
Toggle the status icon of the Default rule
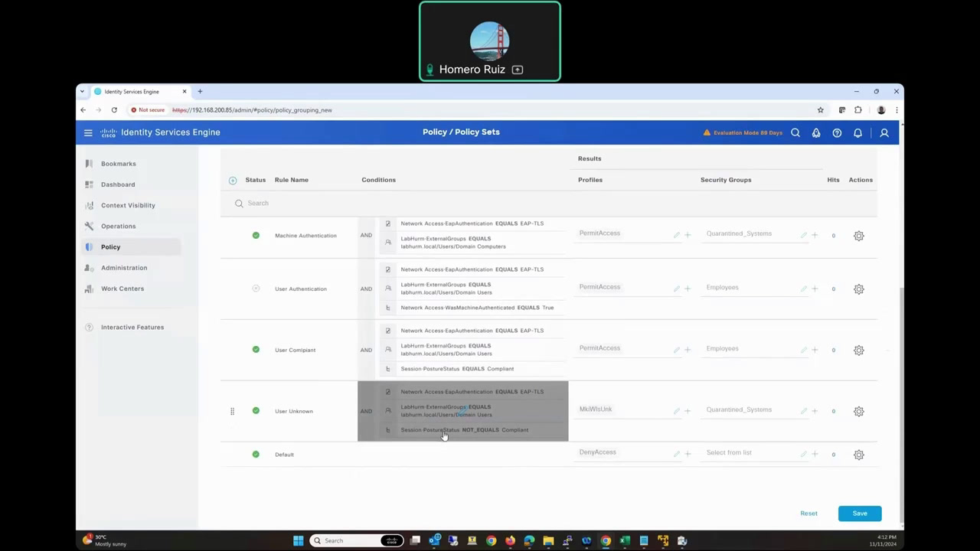tap(256, 454)
